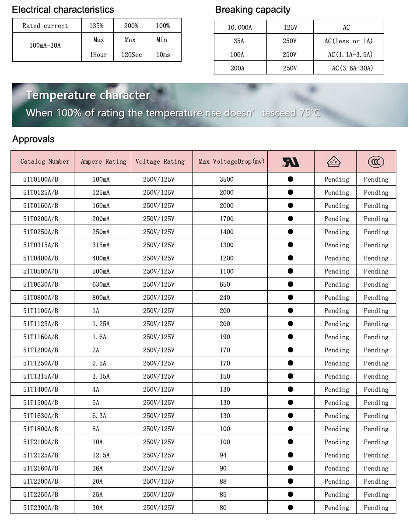This screenshot has width=420, height=524.
Task: Click the Ampere Rating column header
Action: click(102, 162)
